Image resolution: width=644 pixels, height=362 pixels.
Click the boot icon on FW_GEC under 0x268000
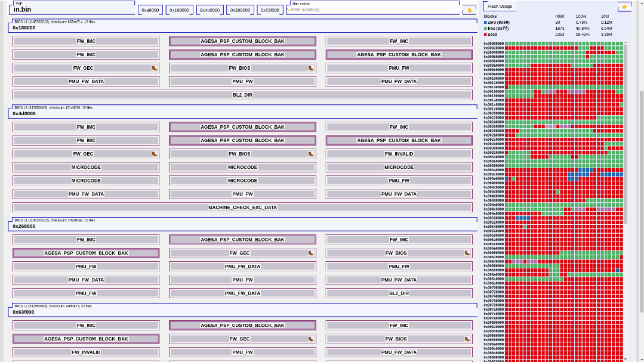(310, 253)
